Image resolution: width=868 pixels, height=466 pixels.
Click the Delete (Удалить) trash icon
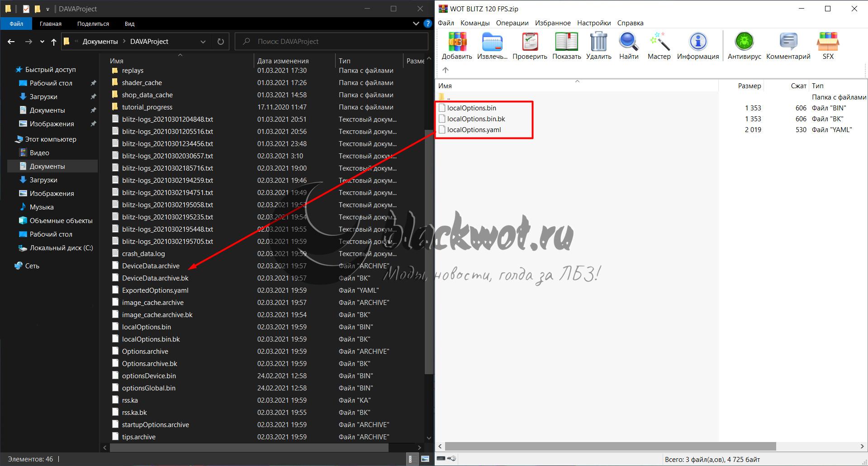tap(598, 42)
